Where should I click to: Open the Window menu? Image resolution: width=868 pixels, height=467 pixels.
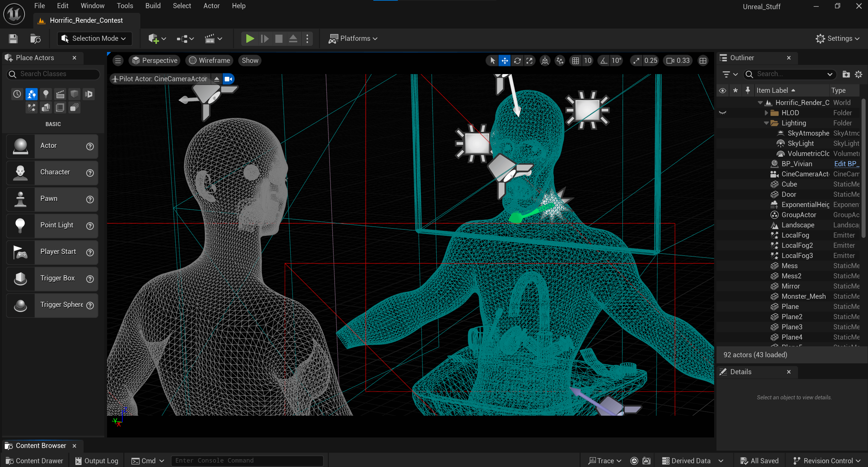tap(92, 6)
